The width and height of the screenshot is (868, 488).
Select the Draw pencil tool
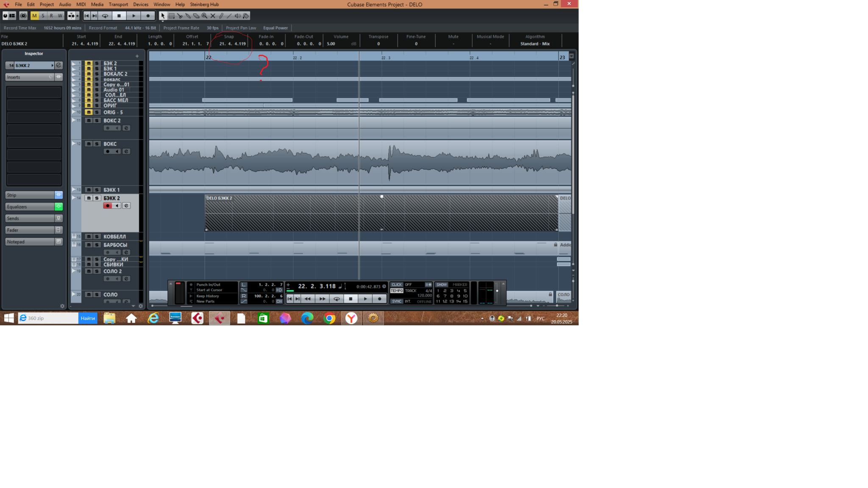221,16
